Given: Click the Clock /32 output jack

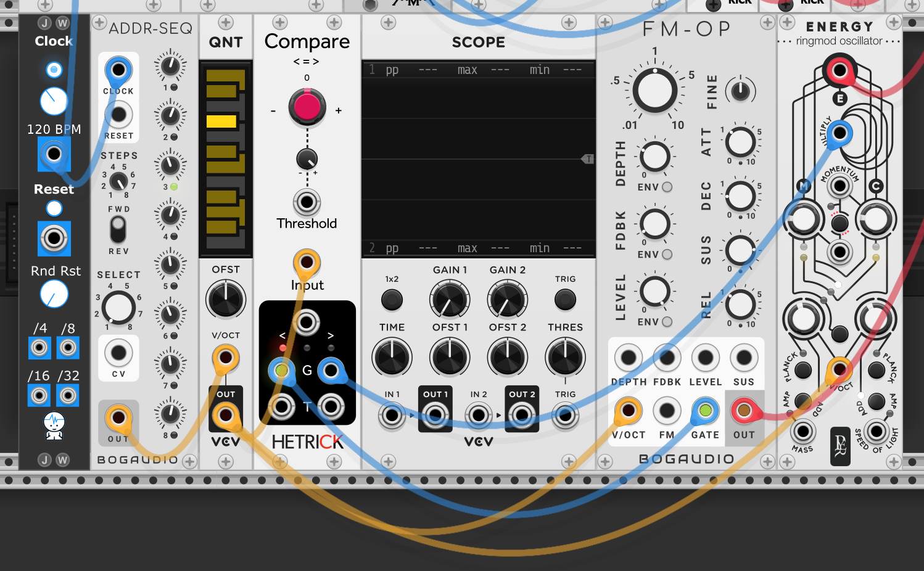Looking at the screenshot, I should pyautogui.click(x=68, y=395).
